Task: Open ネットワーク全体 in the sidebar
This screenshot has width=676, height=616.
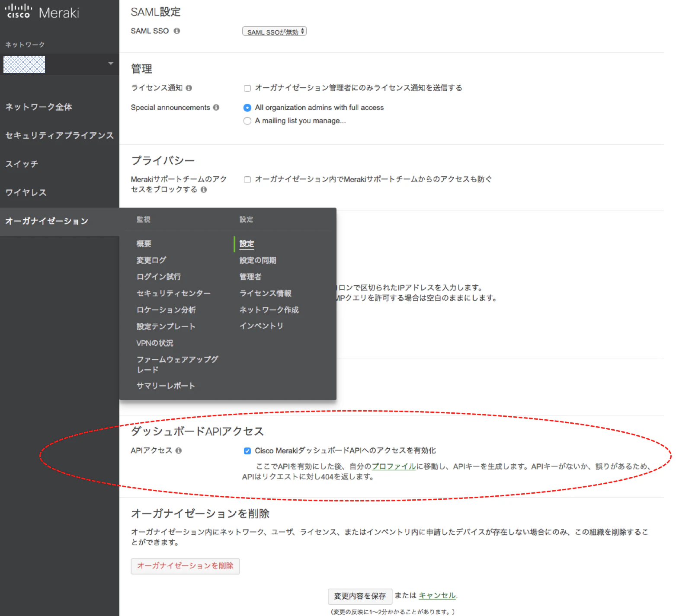Action: (39, 107)
